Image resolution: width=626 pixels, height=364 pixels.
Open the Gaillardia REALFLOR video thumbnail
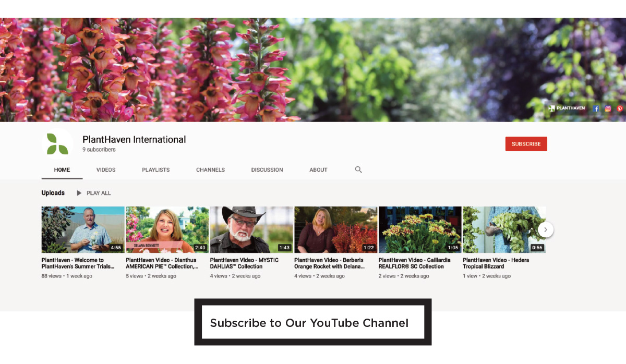point(420,229)
